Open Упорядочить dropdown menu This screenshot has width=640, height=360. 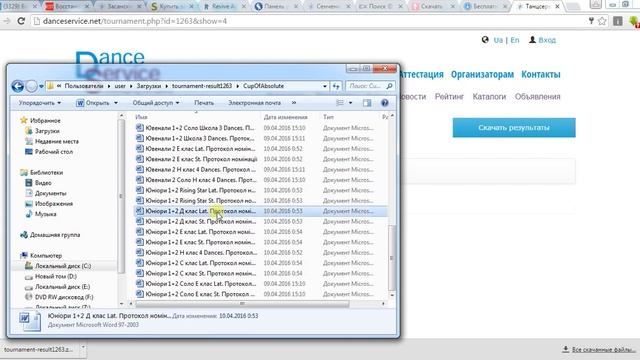tap(40, 103)
